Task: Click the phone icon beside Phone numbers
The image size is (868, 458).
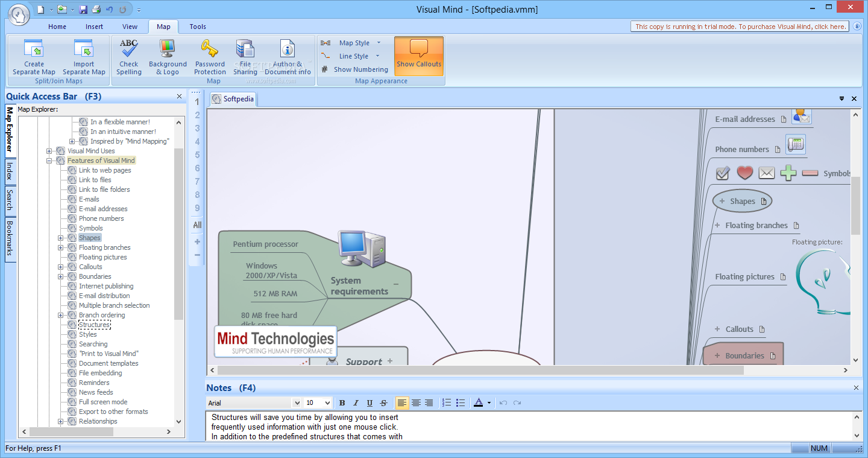Action: pyautogui.click(x=796, y=144)
